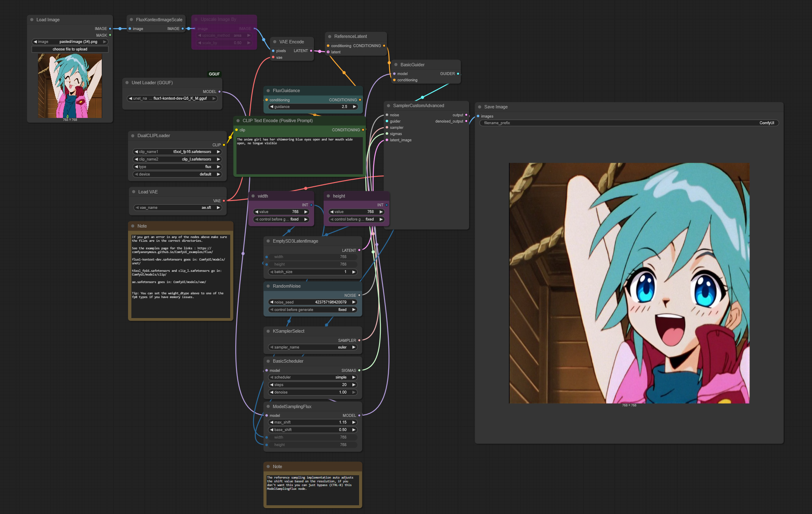
Task: Open the Load Image file selector
Action: [x=70, y=42]
